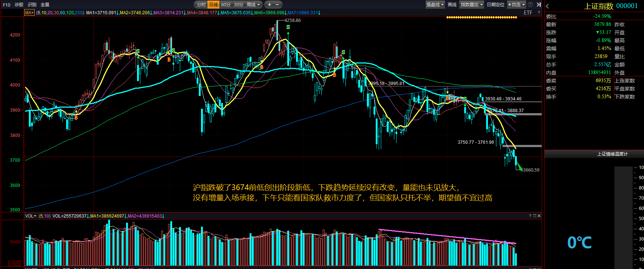Image resolution: width=644 pixels, height=269 pixels.
Task: Select the 日线 daily chart tab
Action: pos(213,4)
